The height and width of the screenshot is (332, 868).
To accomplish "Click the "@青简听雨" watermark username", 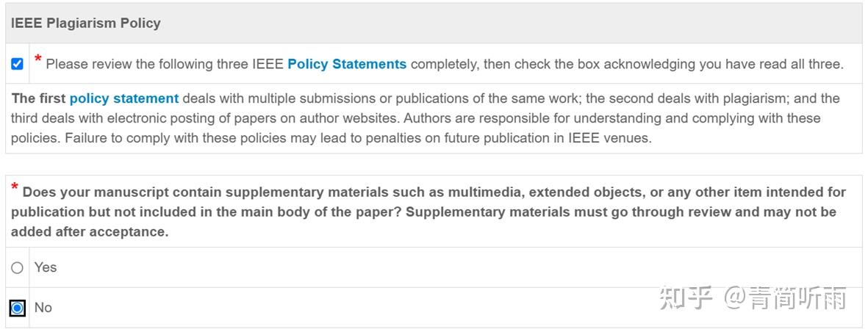I will 785,298.
